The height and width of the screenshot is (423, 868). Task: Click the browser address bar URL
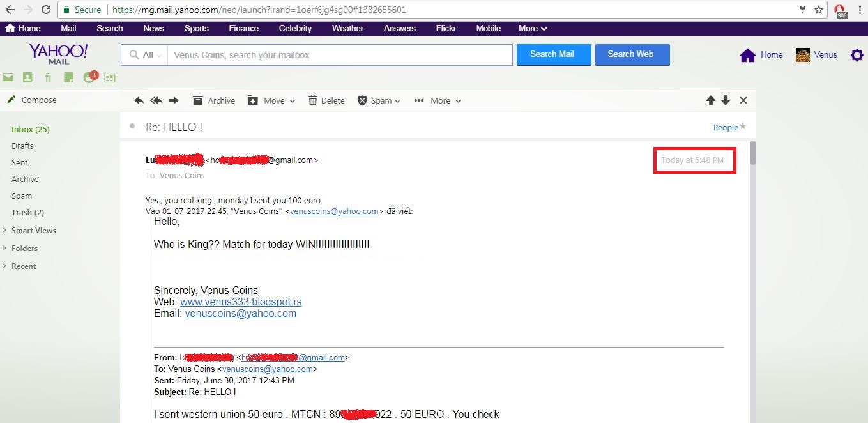pos(259,10)
